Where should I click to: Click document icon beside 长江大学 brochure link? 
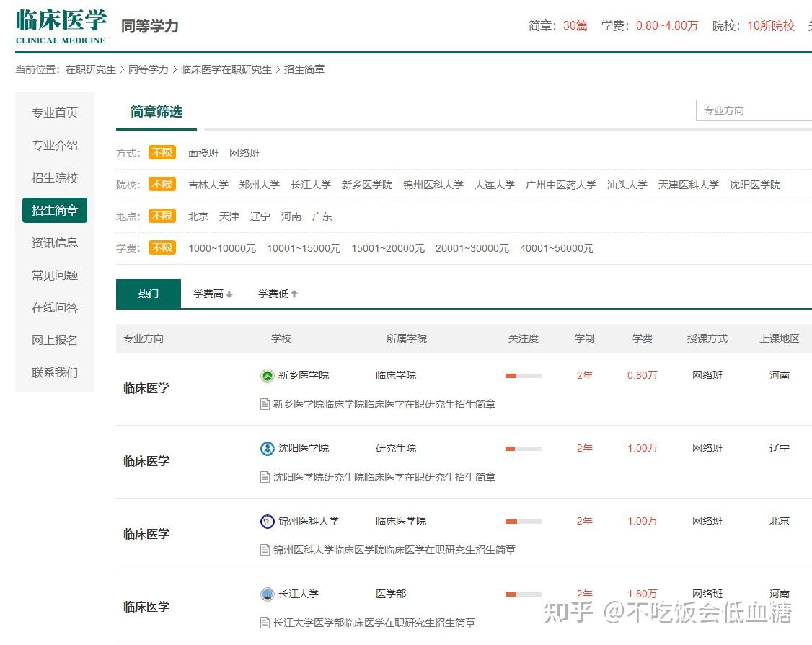click(x=265, y=623)
